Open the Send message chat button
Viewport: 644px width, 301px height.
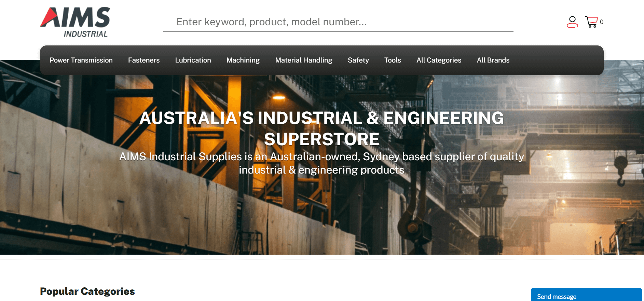(586, 295)
